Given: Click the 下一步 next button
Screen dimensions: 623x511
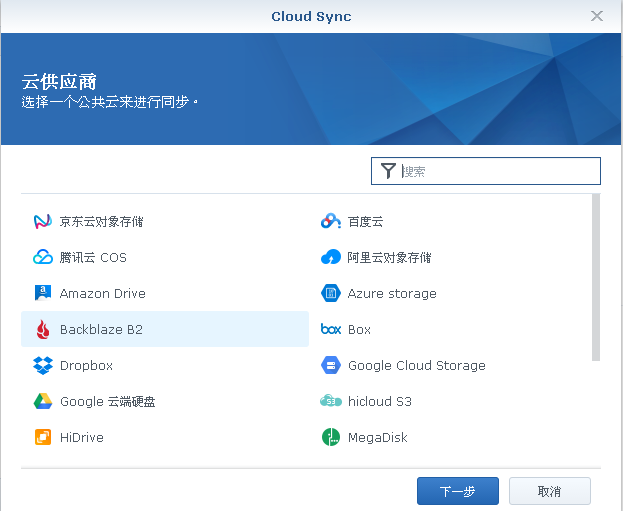Looking at the screenshot, I should [458, 491].
